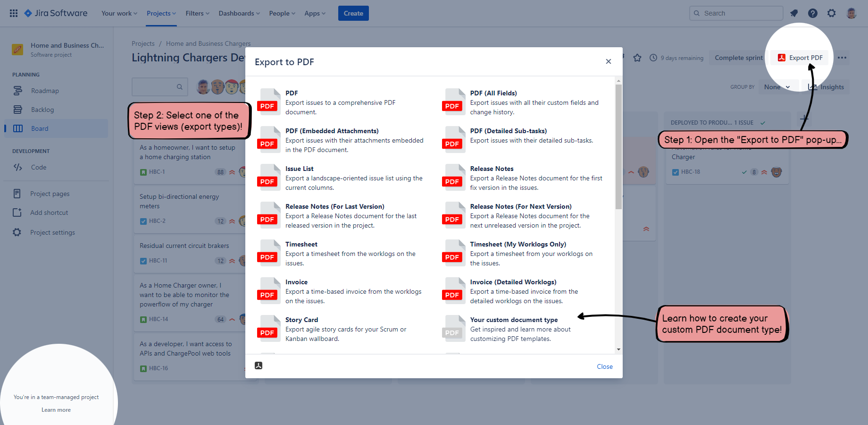Click the app logo in dialog footer

pos(259,365)
